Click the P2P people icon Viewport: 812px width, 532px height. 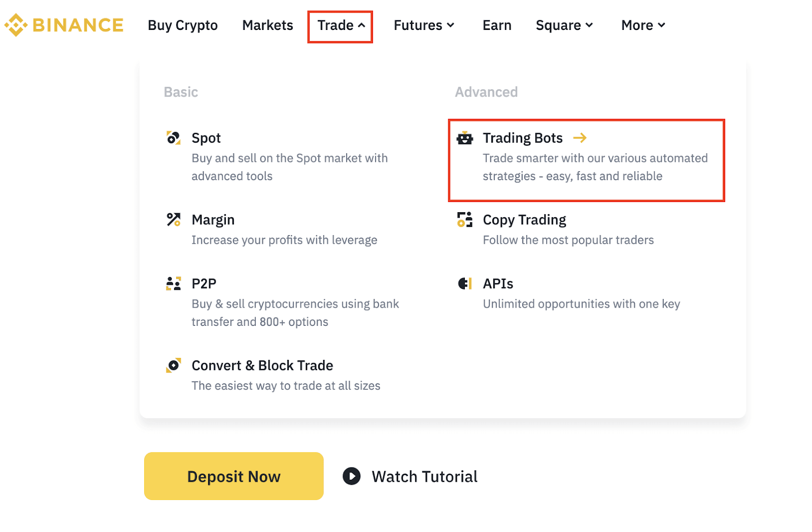pyautogui.click(x=174, y=283)
